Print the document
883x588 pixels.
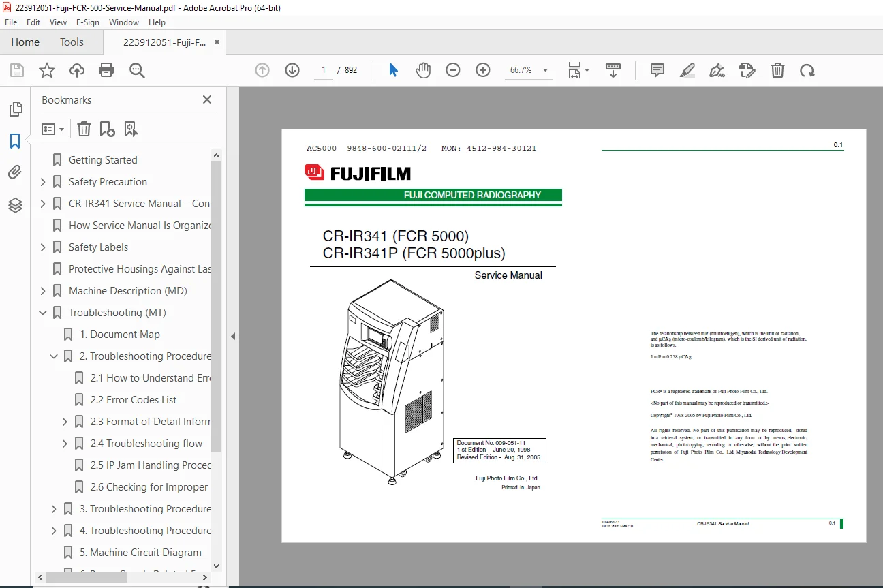pos(106,70)
